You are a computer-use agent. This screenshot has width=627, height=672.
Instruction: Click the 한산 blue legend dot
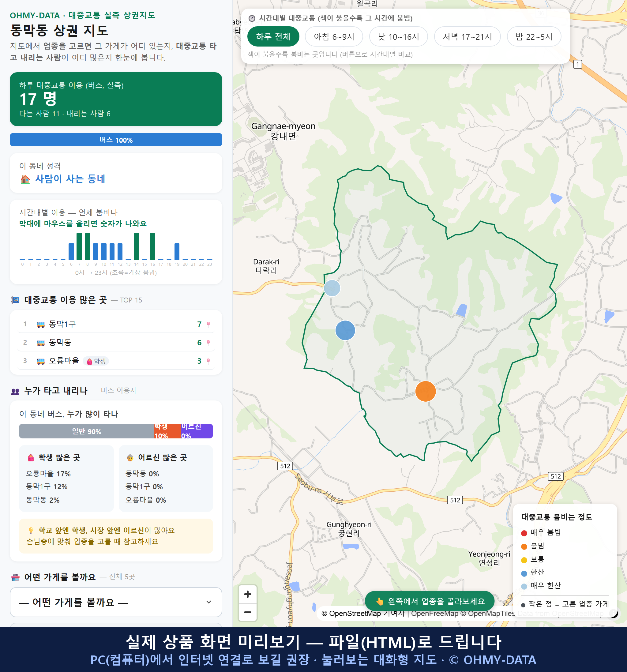[524, 573]
